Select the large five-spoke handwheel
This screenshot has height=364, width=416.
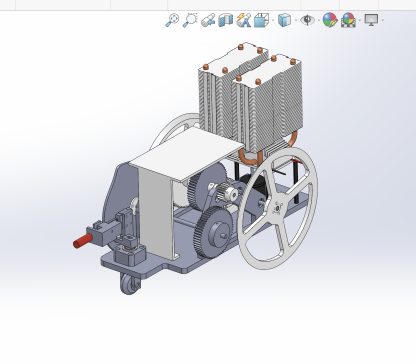coord(278,208)
